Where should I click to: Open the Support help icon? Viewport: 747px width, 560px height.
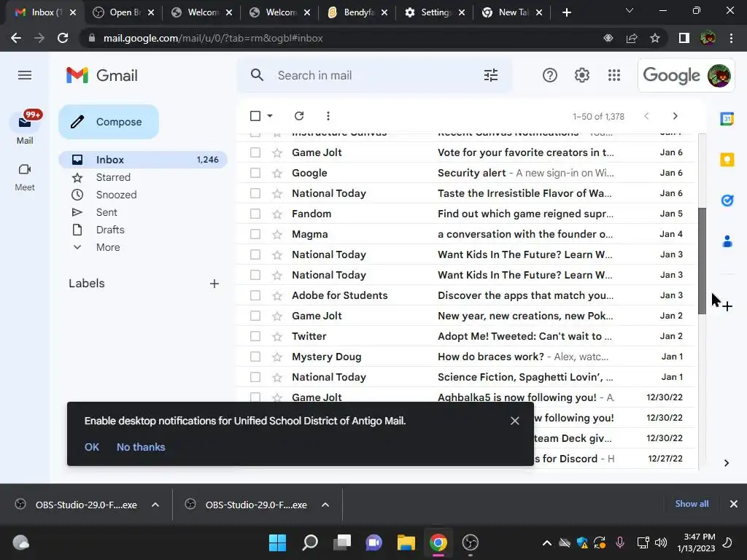pos(550,75)
